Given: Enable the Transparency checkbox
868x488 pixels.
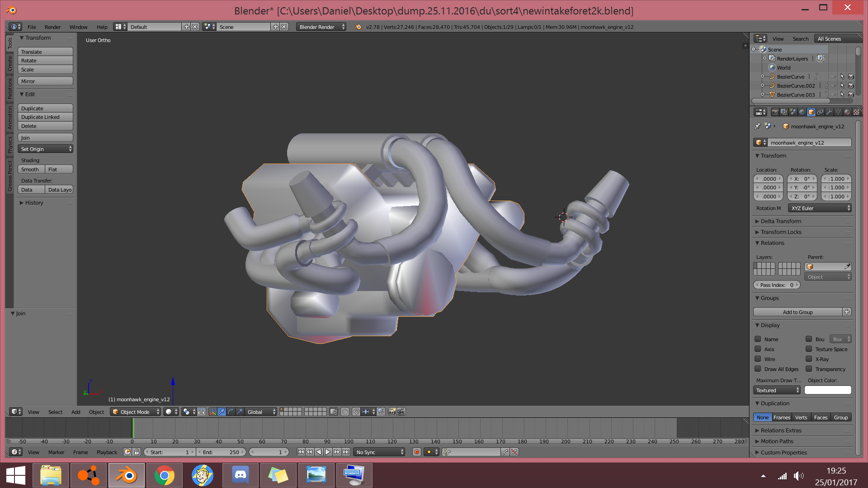Looking at the screenshot, I should 809,369.
